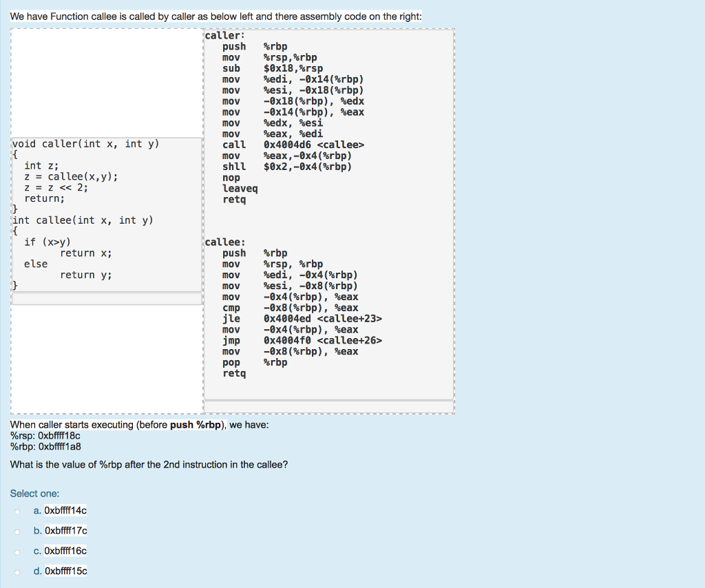
Task: Click the 'mov %rsp, %rbp' line in callee
Action: pos(273,264)
